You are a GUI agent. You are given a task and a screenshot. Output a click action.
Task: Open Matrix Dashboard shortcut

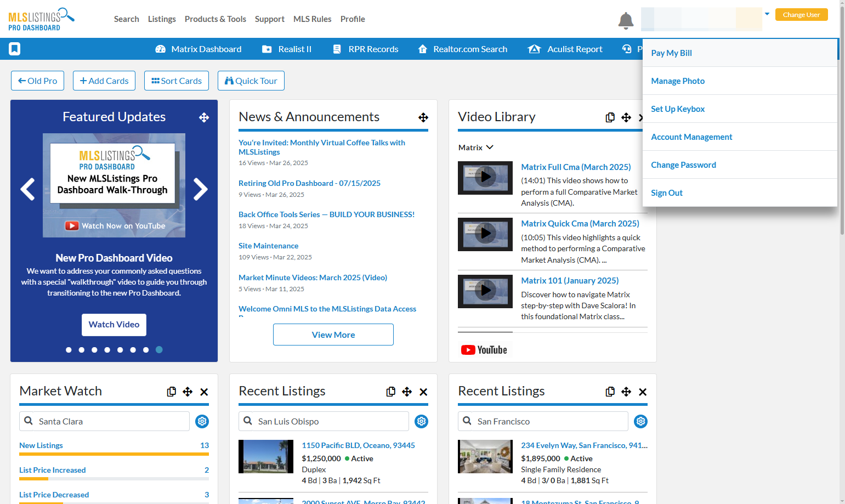pyautogui.click(x=198, y=49)
